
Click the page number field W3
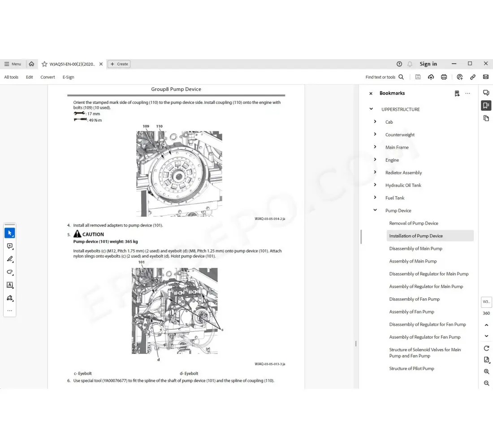(x=486, y=302)
